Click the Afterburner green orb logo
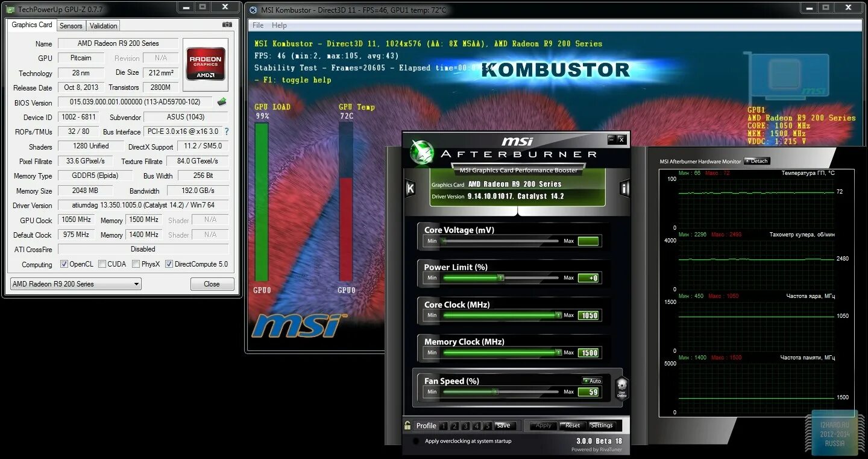Image resolution: width=868 pixels, height=459 pixels. (x=421, y=152)
